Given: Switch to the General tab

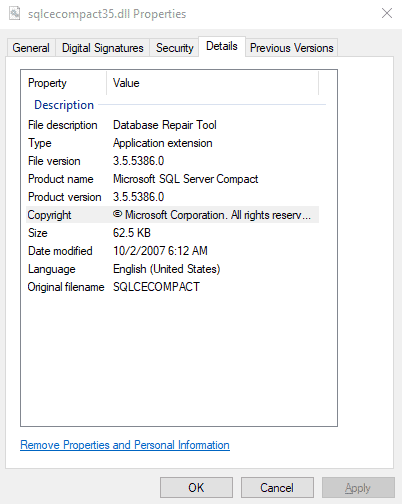Looking at the screenshot, I should pos(31,48).
